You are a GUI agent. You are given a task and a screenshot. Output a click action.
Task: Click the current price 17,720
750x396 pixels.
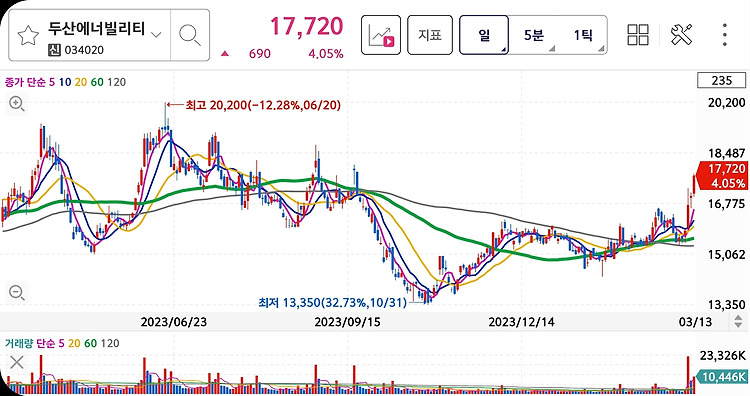click(307, 26)
